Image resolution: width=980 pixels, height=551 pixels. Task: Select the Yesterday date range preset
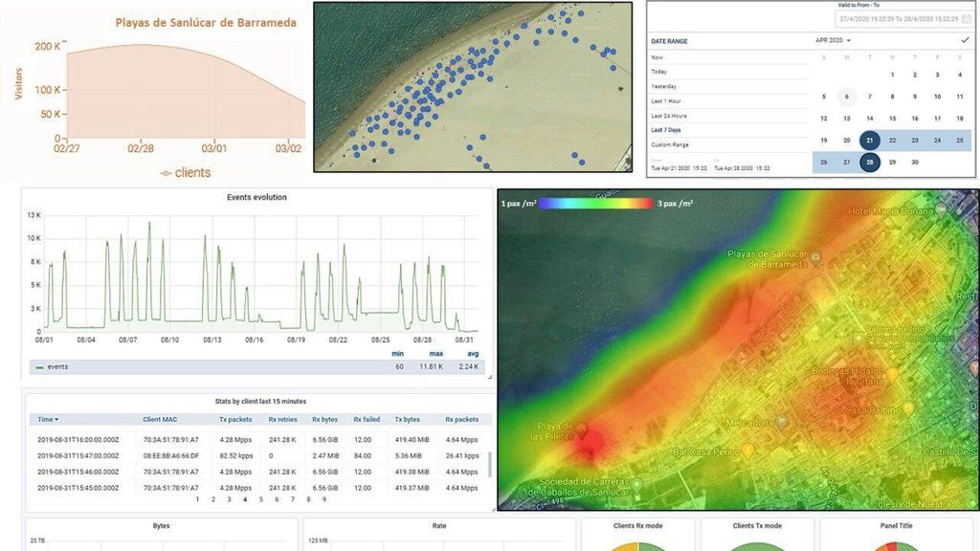pos(664,86)
